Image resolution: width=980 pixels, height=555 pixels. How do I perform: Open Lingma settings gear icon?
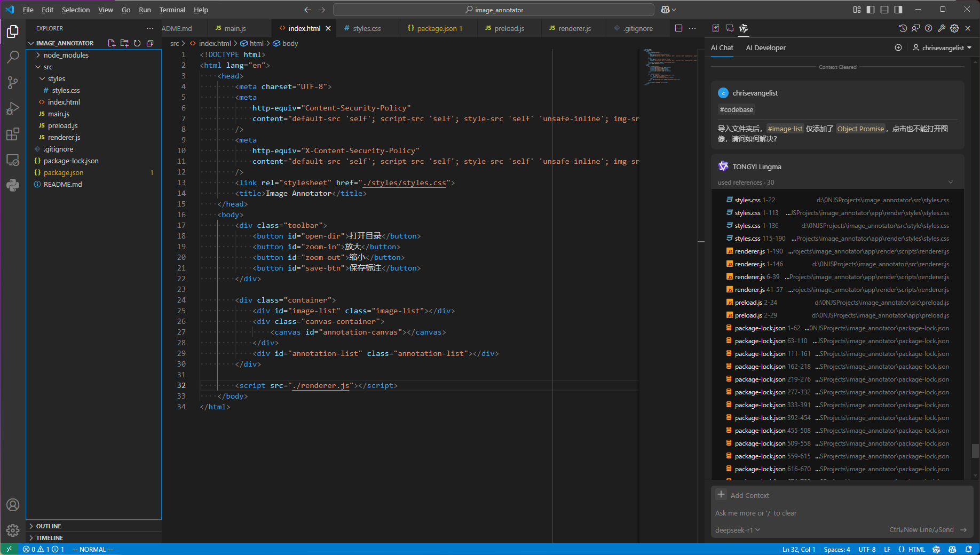click(954, 28)
